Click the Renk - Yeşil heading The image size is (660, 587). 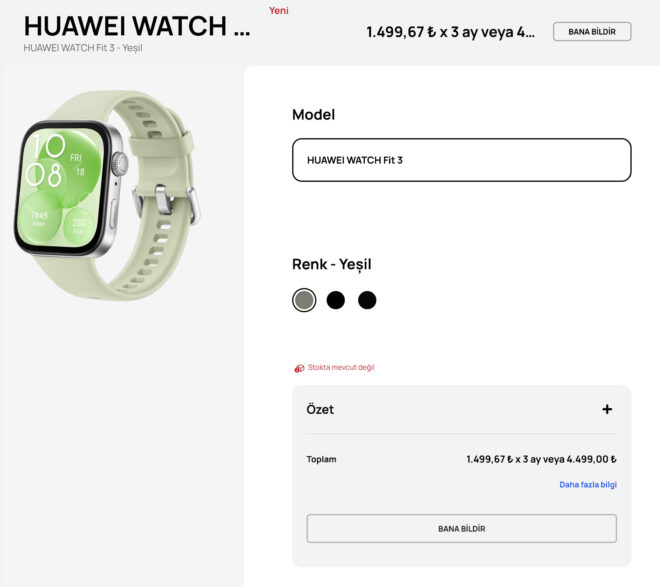pyautogui.click(x=332, y=264)
